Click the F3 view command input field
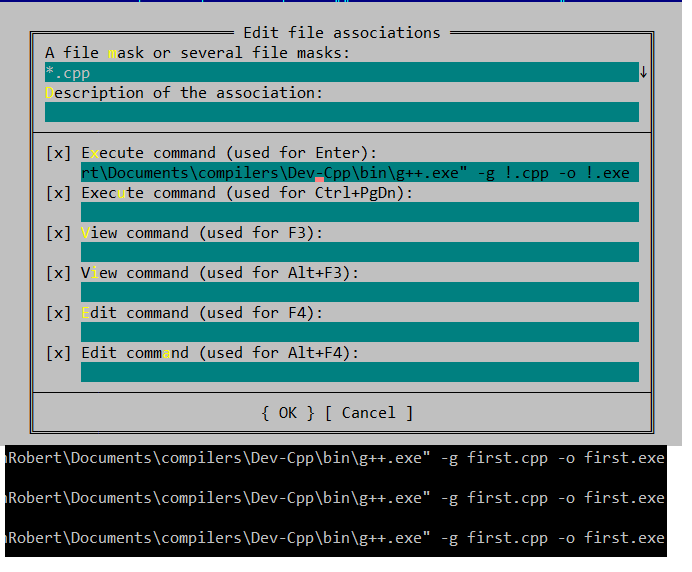This screenshot has width=692, height=572. (x=359, y=252)
